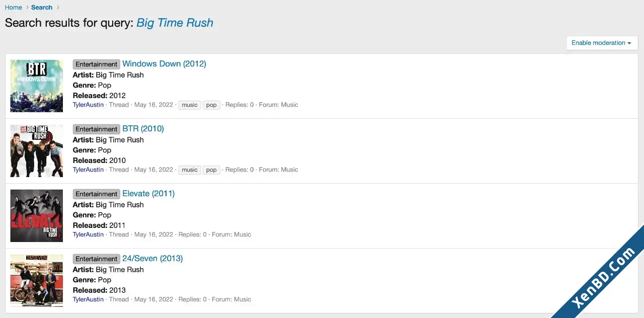Click the Entertainment prefix on Windows Down
Viewport: 644px width, 318px height.
coord(97,64)
